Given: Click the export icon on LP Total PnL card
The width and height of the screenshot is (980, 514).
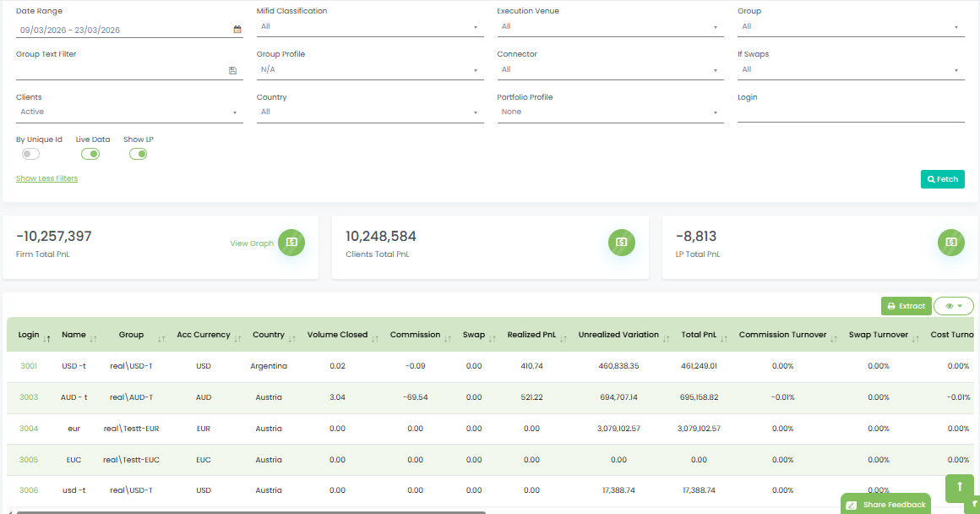Looking at the screenshot, I should 950,243.
